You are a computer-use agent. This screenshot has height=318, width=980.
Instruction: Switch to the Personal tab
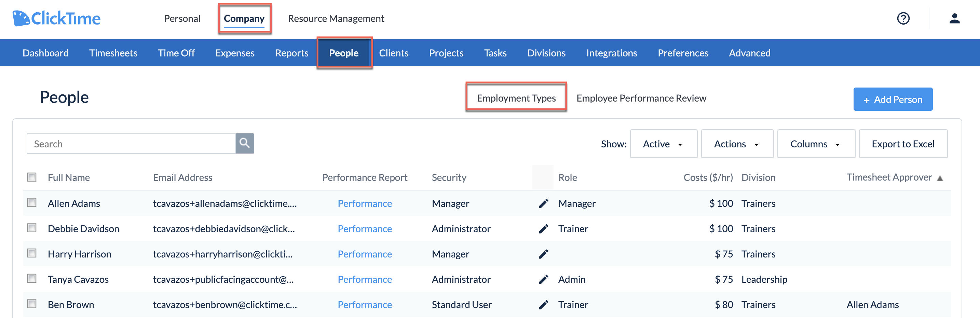click(182, 18)
